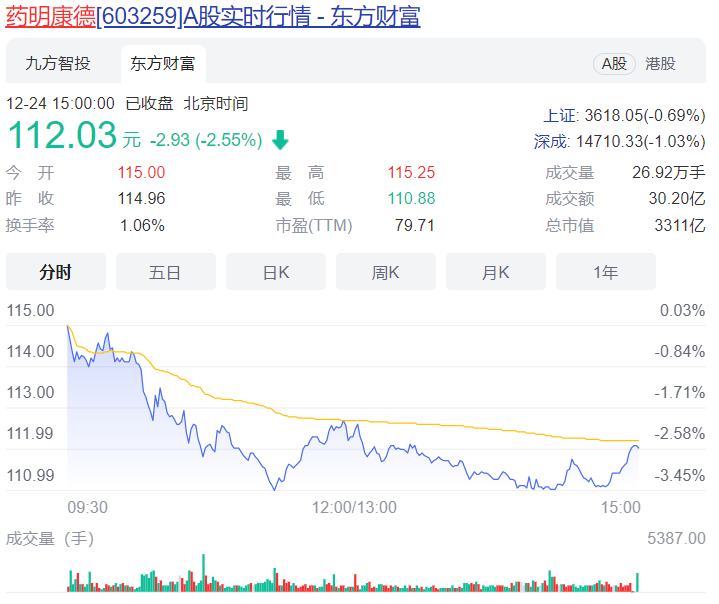Click the change value -2.93 (-2.55%)
Viewport: 719px width, 604px height.
tap(206, 140)
